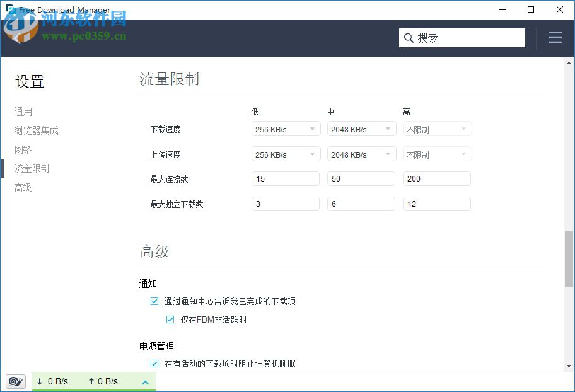Disable prevent computer sleep during active downloads

(x=154, y=364)
